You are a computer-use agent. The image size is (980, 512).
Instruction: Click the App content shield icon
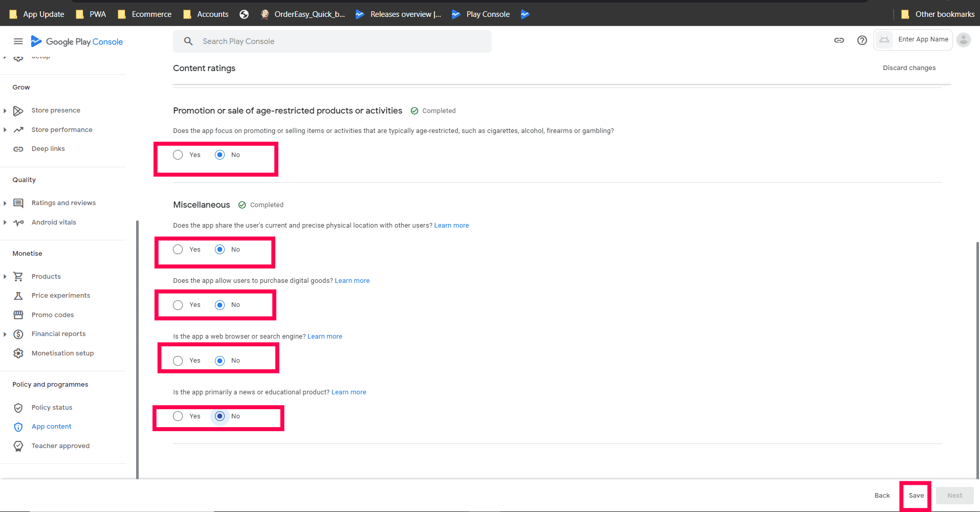[18, 427]
